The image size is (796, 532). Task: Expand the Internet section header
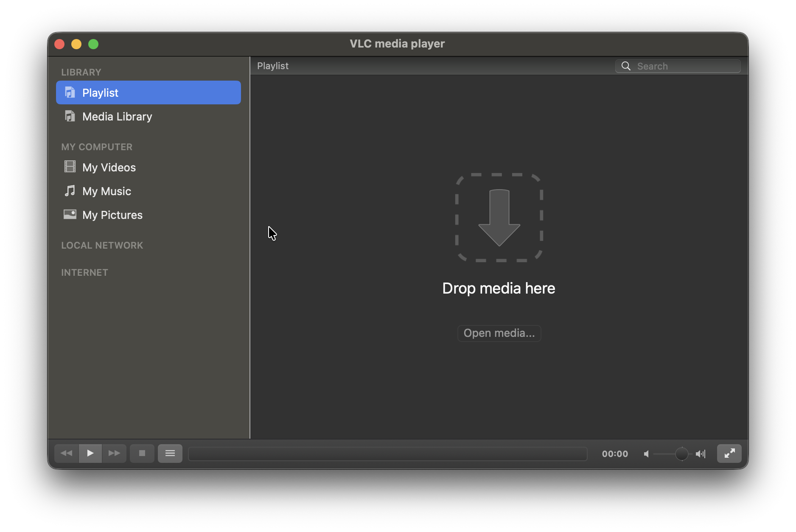tap(85, 272)
